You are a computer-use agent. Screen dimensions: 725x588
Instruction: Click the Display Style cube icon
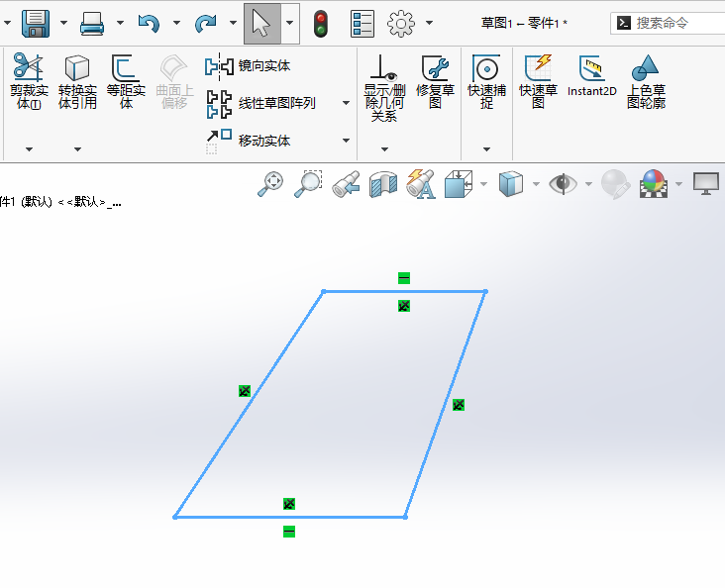511,183
